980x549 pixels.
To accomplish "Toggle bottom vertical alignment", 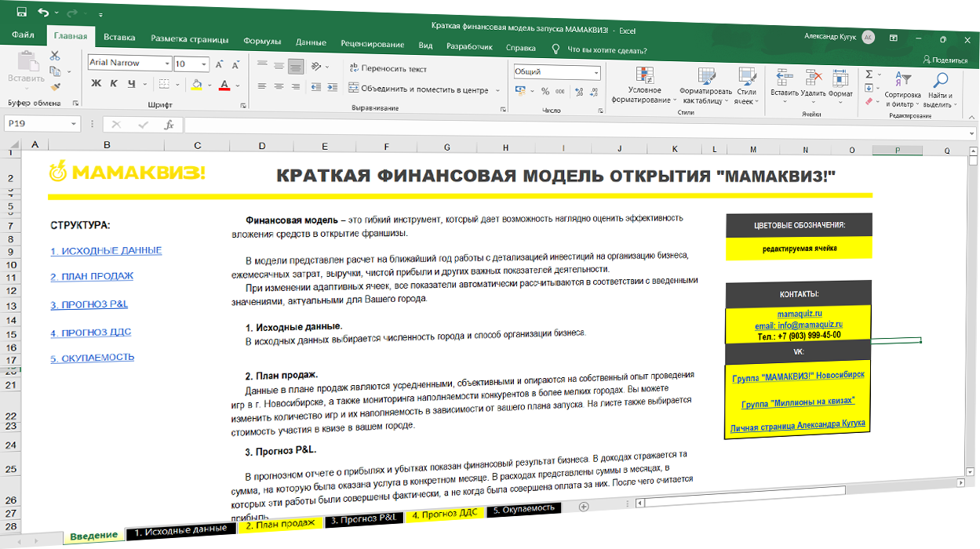I will click(295, 66).
